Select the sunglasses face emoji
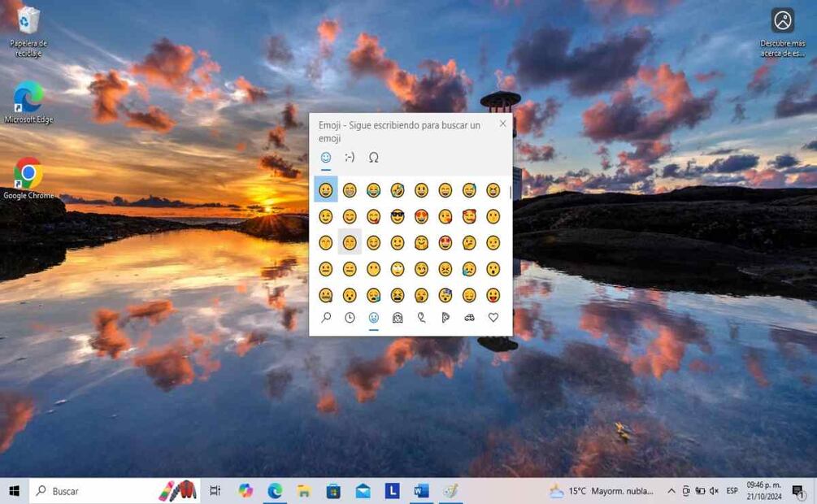Viewport: 817px width, 504px height. 398,216
